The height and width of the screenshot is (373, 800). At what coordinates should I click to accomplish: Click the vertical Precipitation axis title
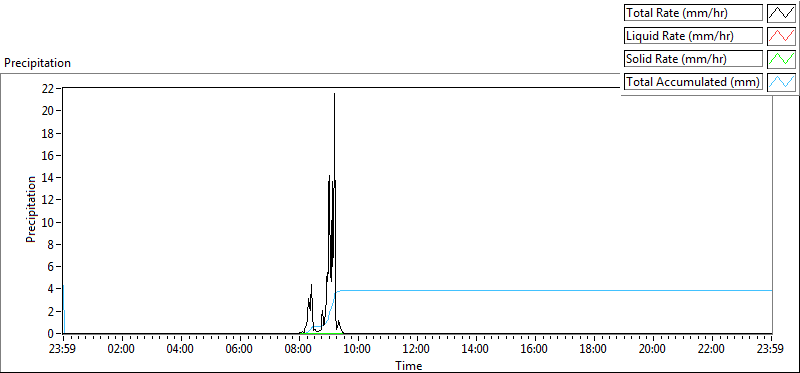tap(31, 209)
